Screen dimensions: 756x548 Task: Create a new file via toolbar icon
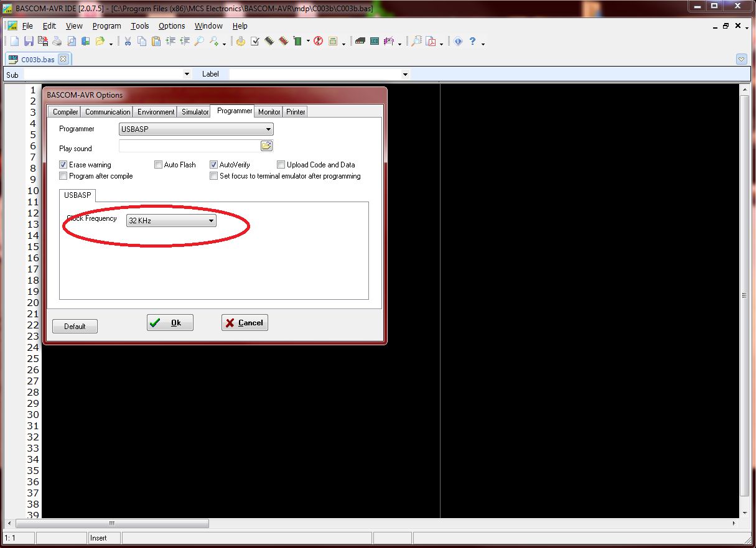click(x=15, y=41)
